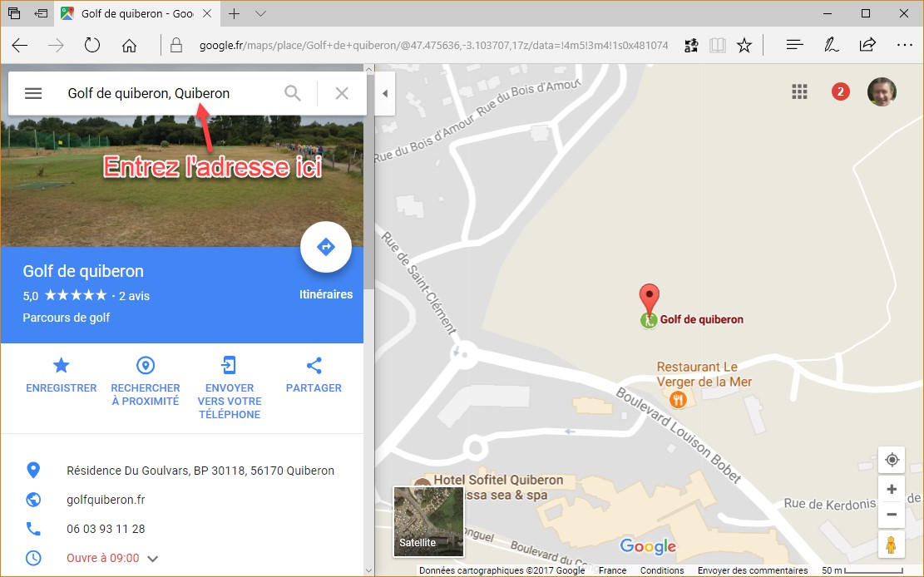Click the search magnifier icon

[x=293, y=93]
